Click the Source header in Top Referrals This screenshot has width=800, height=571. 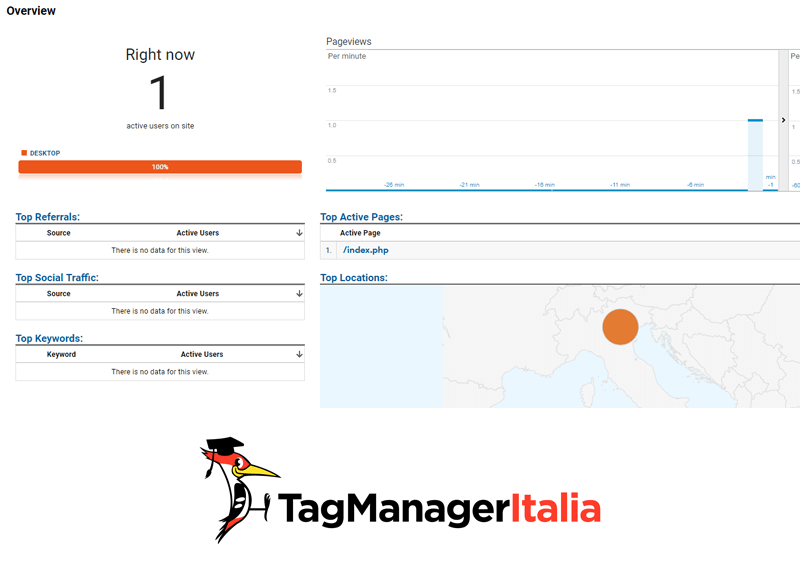click(59, 233)
